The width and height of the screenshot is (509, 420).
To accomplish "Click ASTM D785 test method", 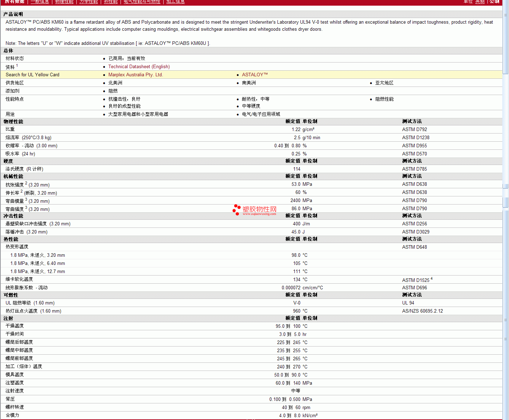I will 414,169.
